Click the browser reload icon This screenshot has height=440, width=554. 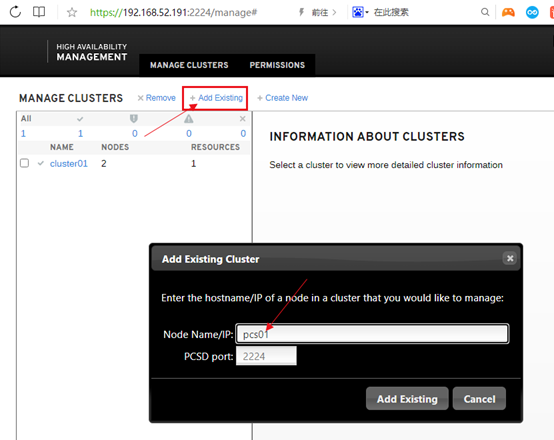coord(15,12)
